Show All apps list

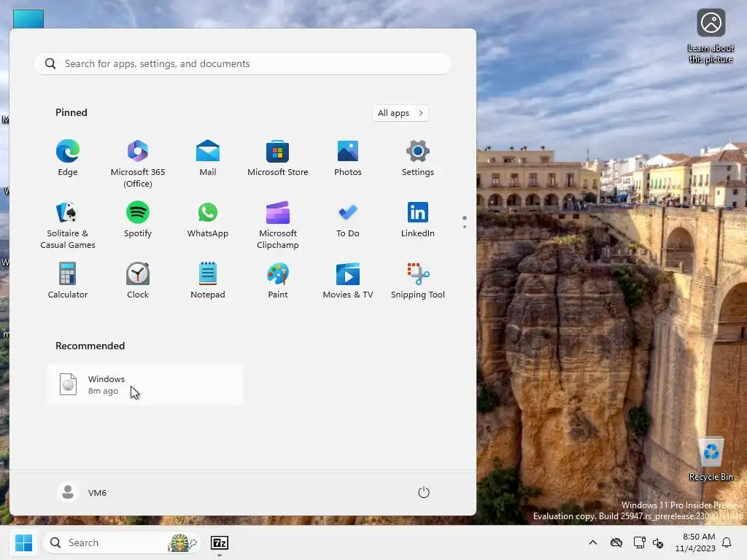click(400, 113)
